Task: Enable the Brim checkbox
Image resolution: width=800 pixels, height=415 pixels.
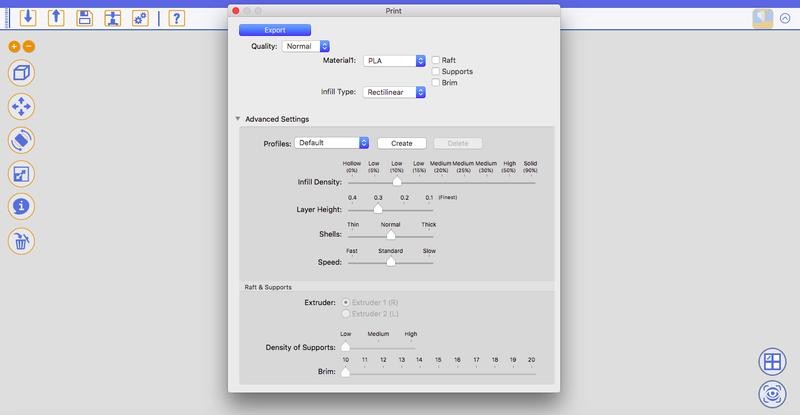Action: 436,83
